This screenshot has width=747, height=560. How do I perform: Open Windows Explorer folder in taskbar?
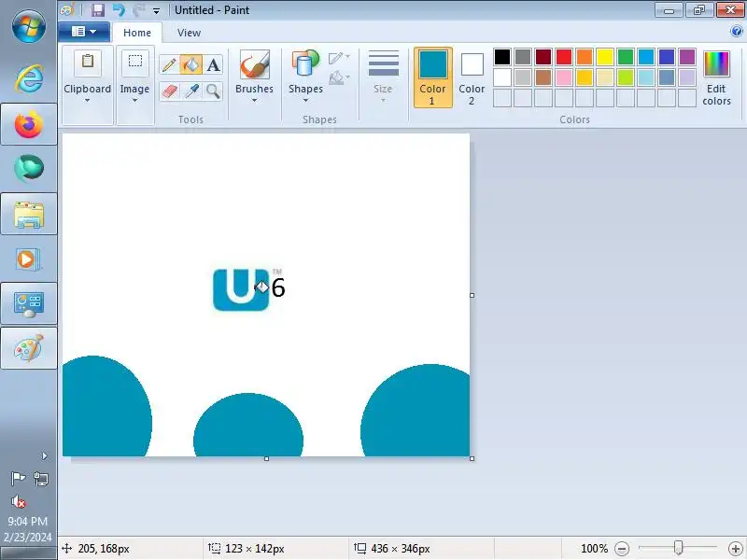[29, 215]
